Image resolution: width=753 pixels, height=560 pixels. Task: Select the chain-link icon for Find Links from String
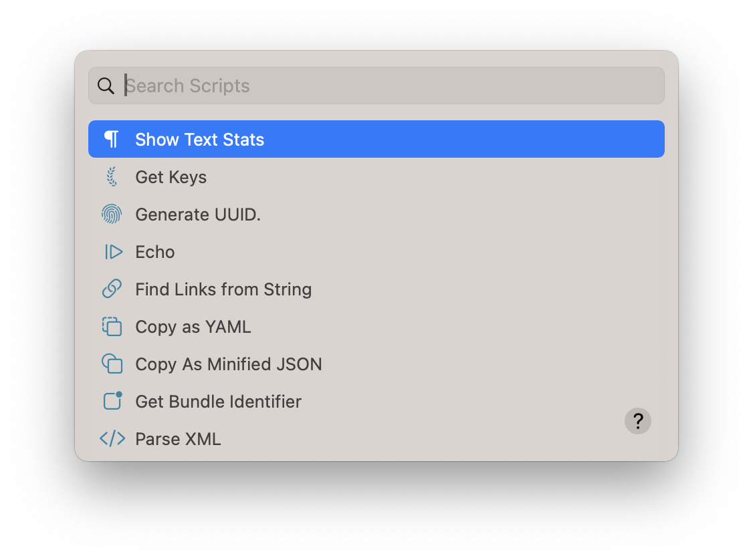[x=112, y=289]
